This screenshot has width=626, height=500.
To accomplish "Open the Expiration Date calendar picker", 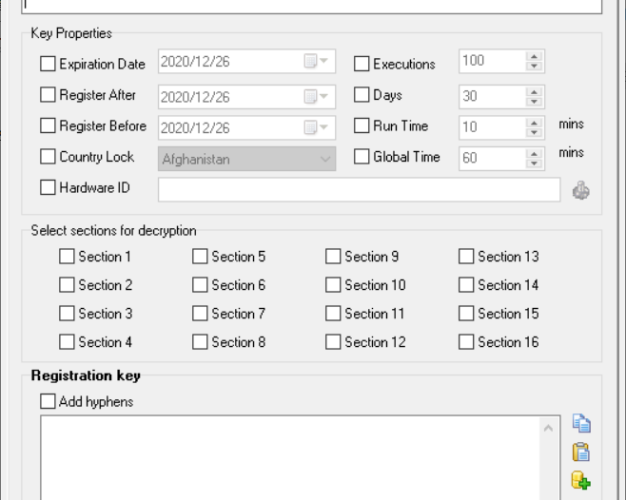I will tap(317, 64).
